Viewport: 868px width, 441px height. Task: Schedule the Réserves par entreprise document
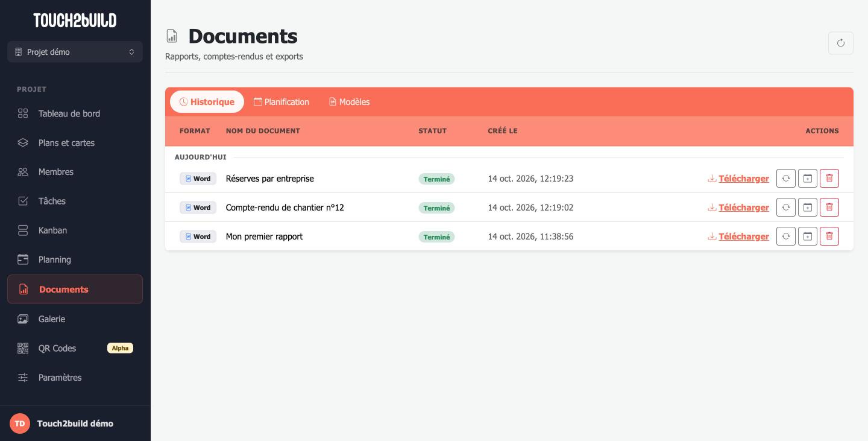pos(808,179)
